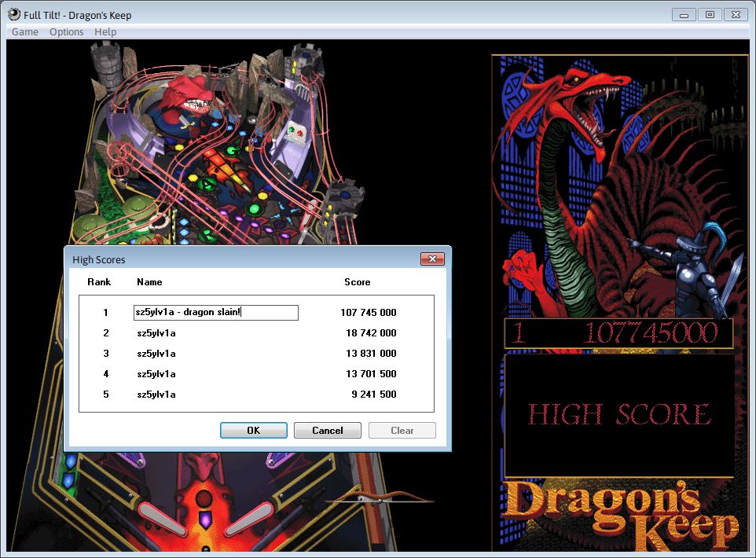Click the Dragon's Keep logo
Viewport: 756px width, 558px height.
[622, 515]
